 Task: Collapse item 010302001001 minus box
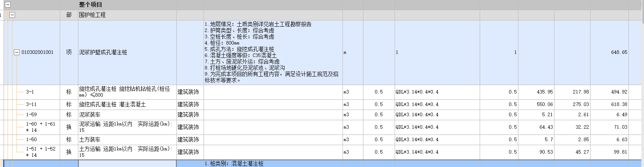click(17, 52)
